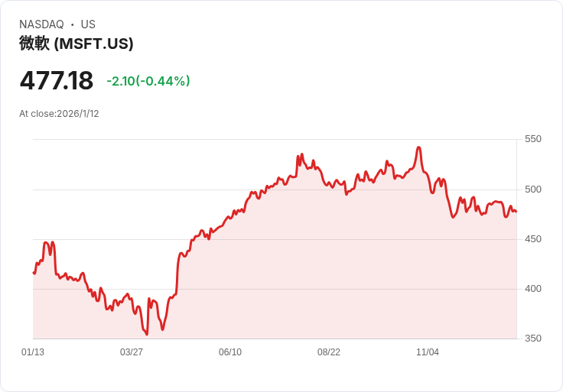Select the 08/22 date on x-axis

click(x=329, y=352)
